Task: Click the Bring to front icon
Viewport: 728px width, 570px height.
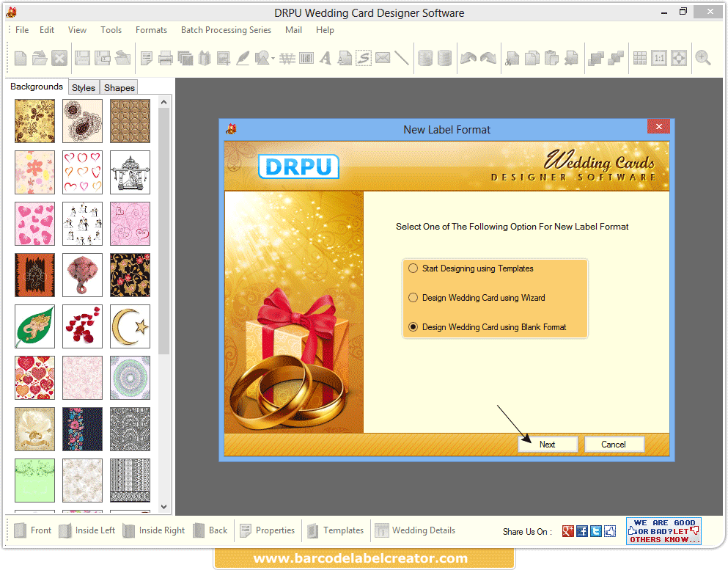Action: (x=596, y=58)
